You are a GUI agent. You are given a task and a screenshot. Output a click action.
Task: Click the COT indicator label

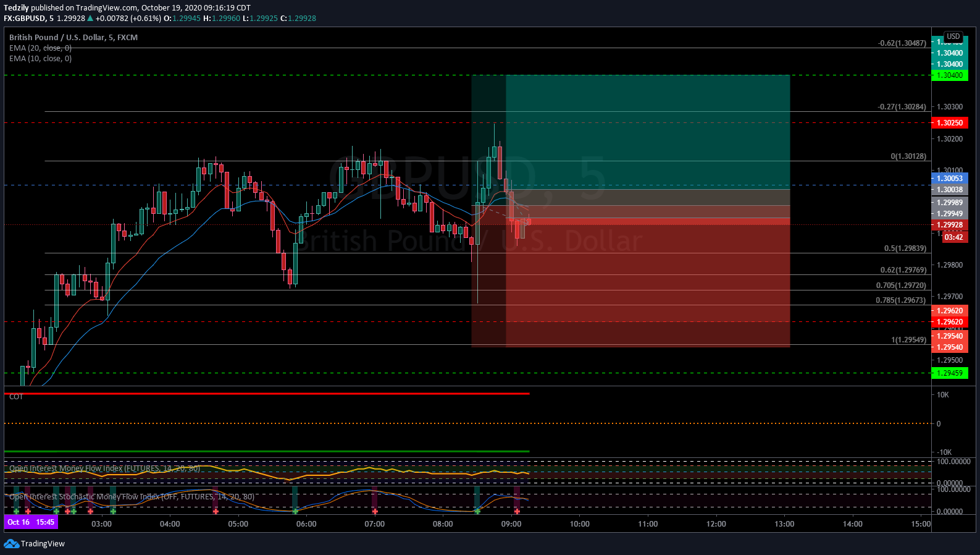pyautogui.click(x=16, y=397)
